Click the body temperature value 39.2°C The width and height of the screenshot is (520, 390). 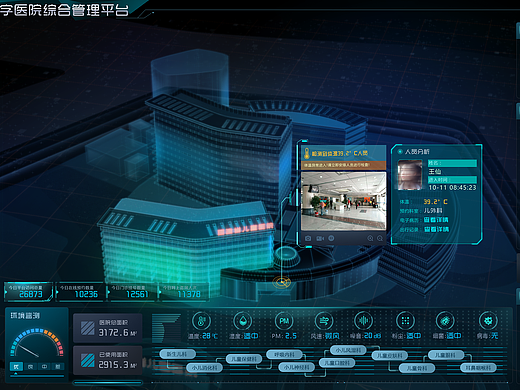[x=435, y=202]
